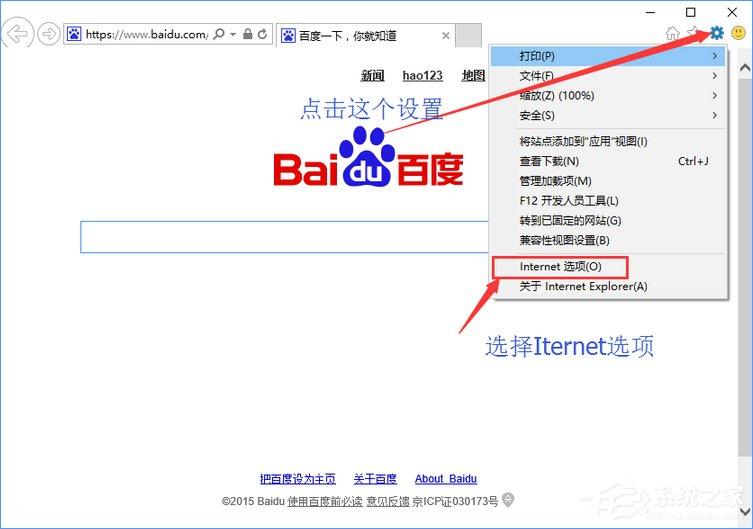Select 转到已固定的网站(G)
753x529 pixels.
point(608,220)
